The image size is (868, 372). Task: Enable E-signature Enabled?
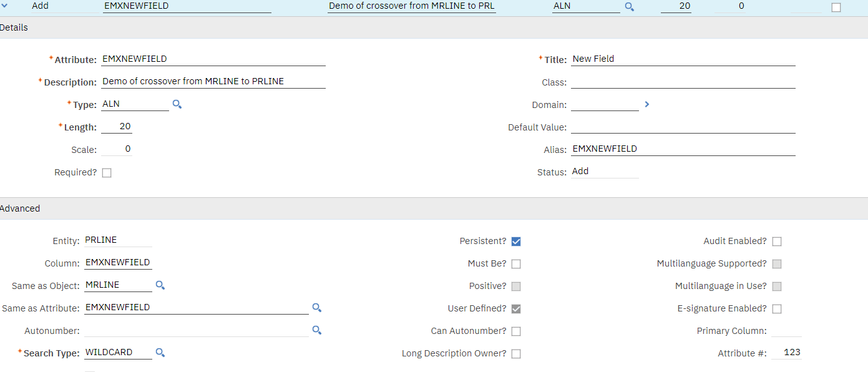click(x=777, y=308)
